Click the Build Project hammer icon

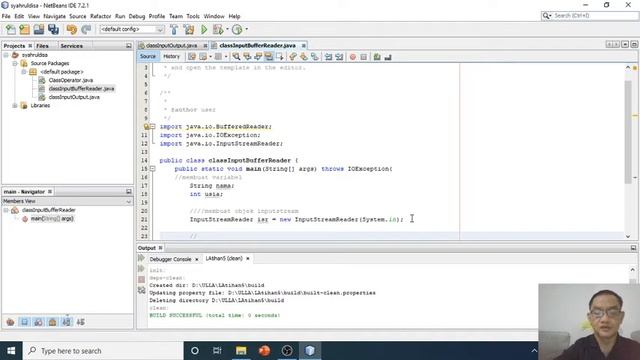[174, 29]
